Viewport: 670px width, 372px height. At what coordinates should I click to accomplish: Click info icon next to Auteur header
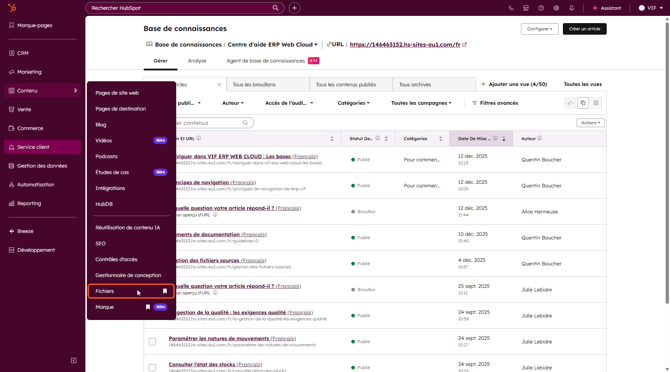[540, 138]
